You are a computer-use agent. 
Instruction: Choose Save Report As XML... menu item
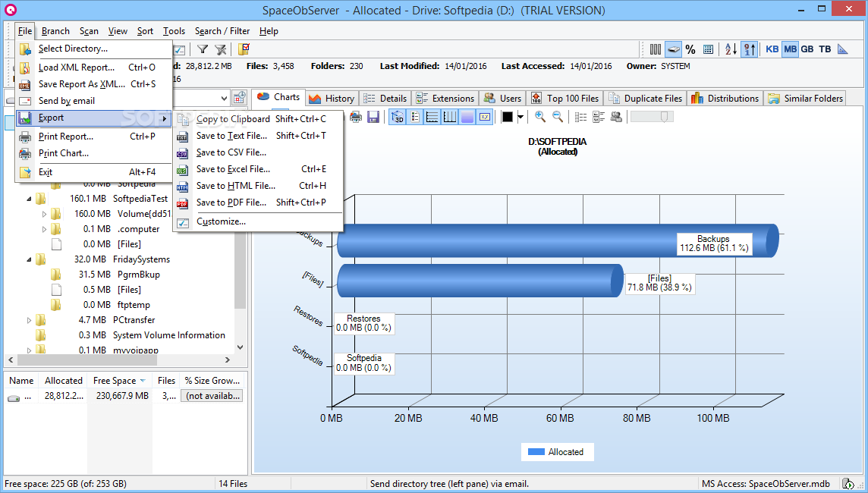pos(94,84)
